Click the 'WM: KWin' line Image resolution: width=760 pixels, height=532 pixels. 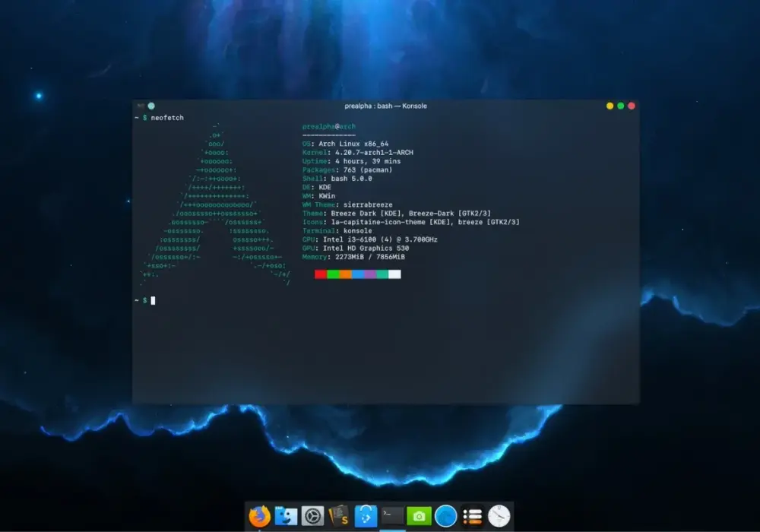[318, 196]
